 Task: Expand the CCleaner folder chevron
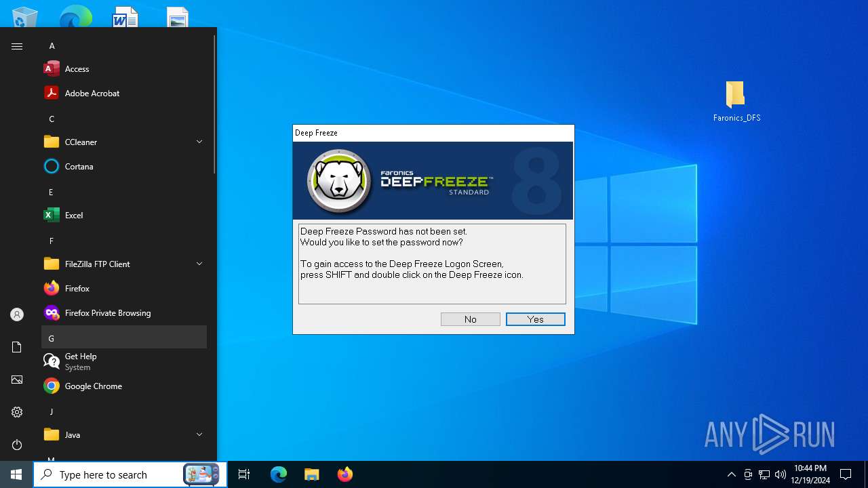(x=199, y=142)
